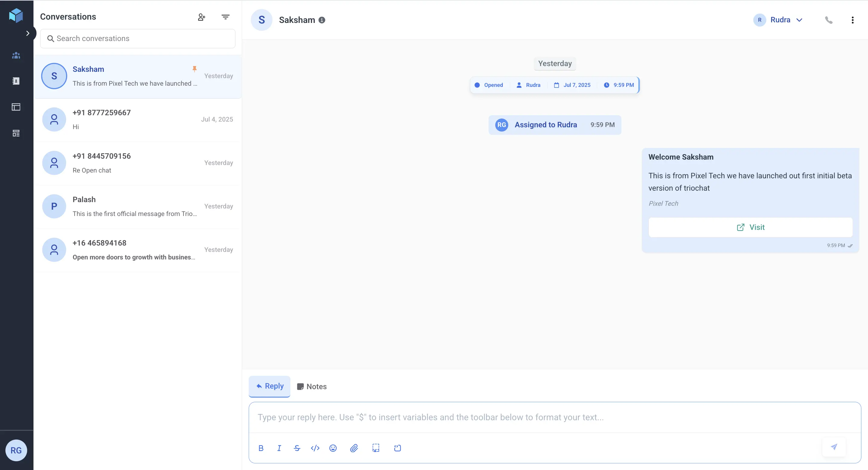Toggle italic formatting in reply toolbar

point(279,448)
